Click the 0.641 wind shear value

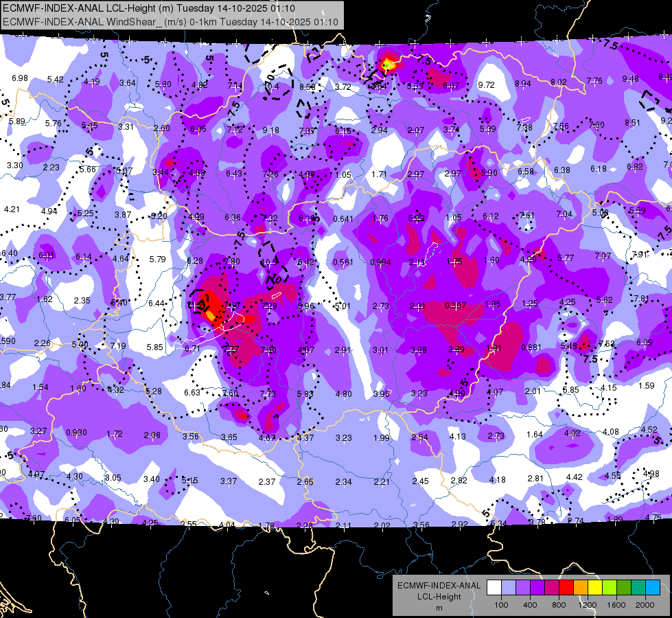(343, 219)
